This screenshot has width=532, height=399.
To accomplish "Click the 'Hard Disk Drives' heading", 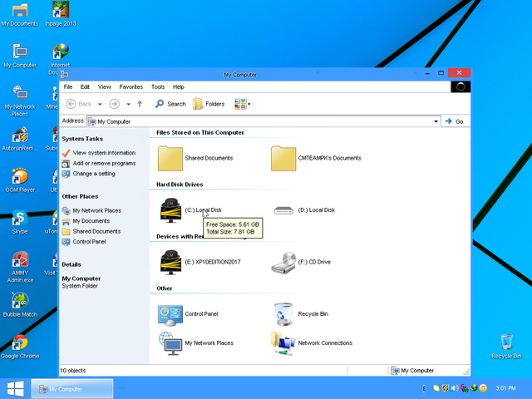I will click(180, 185).
